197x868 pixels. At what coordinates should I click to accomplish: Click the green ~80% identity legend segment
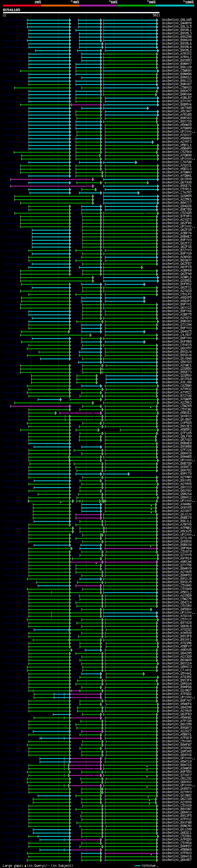pyautogui.click(x=136, y=6)
